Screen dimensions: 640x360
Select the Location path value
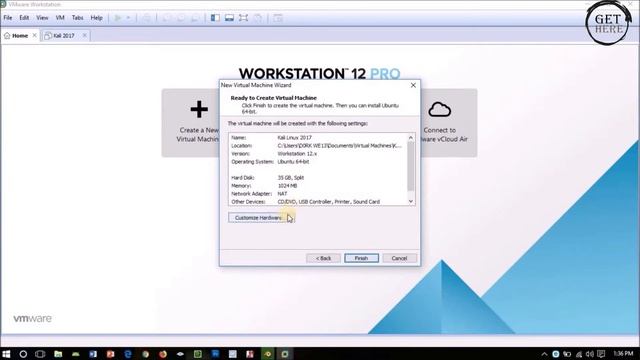(x=339, y=146)
